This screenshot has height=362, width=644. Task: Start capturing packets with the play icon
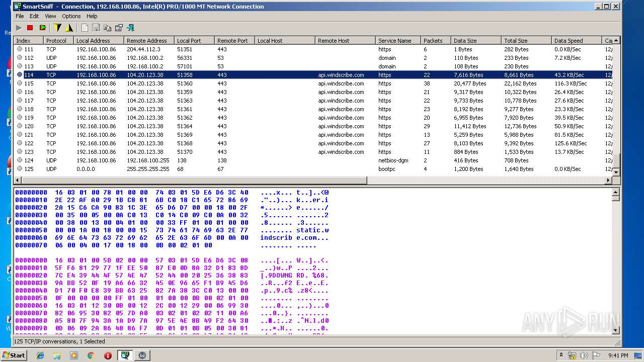(19, 28)
